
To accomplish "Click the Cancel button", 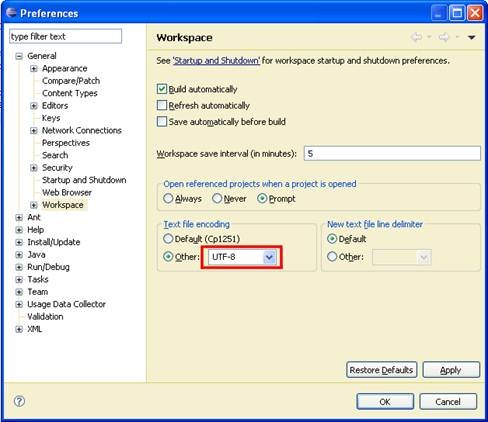I will 448,401.
